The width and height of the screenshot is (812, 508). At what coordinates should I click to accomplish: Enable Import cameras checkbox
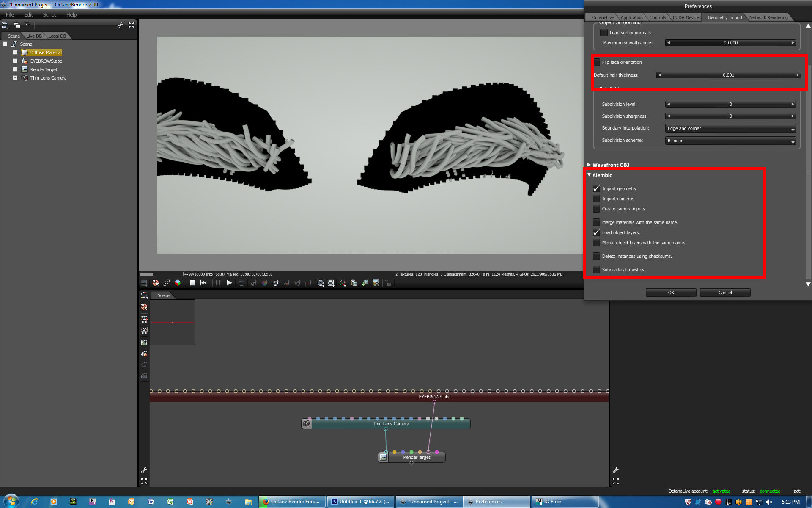[x=596, y=199]
